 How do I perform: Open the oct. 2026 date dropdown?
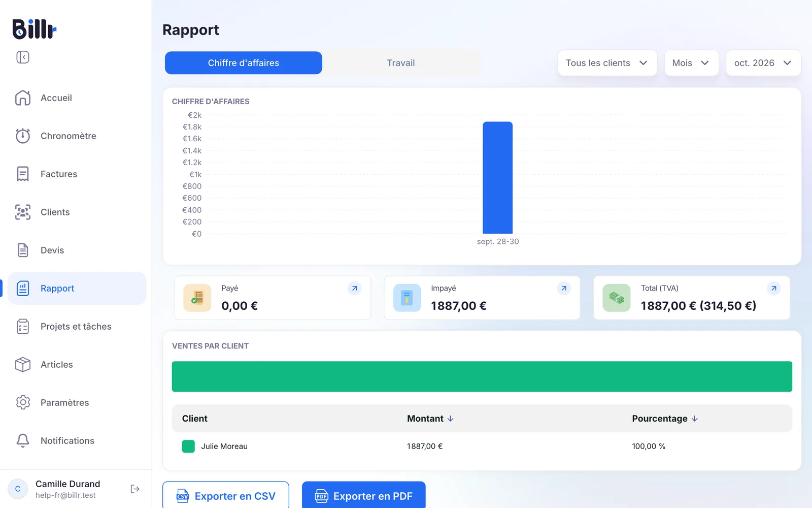763,63
